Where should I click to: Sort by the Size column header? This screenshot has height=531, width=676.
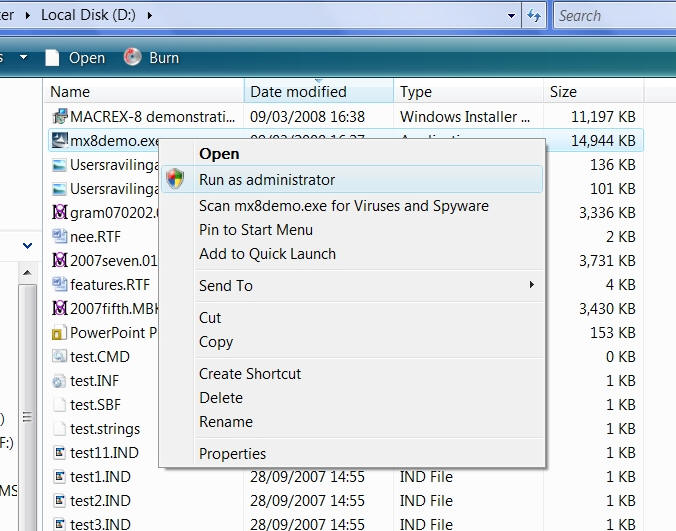coord(593,91)
